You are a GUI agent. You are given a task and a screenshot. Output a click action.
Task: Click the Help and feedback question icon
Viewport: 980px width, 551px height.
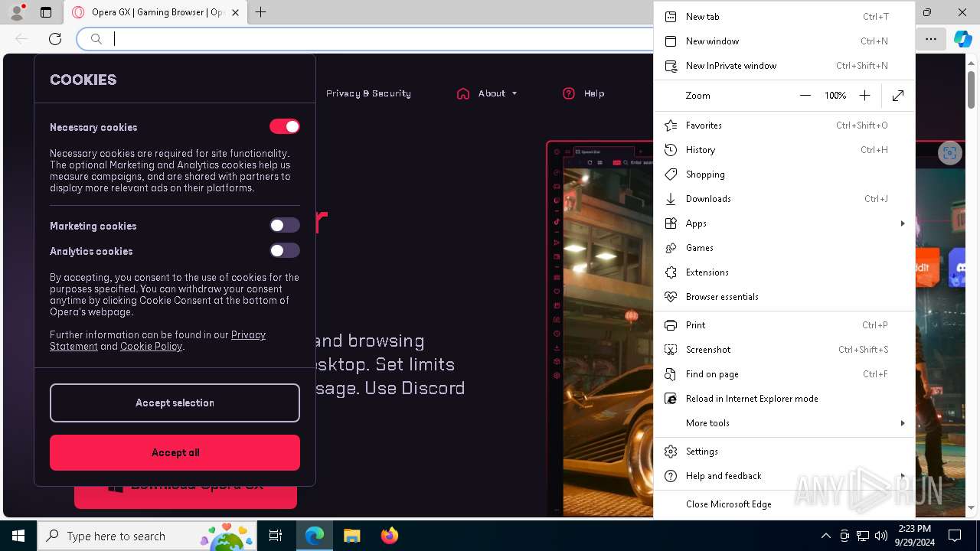(671, 476)
